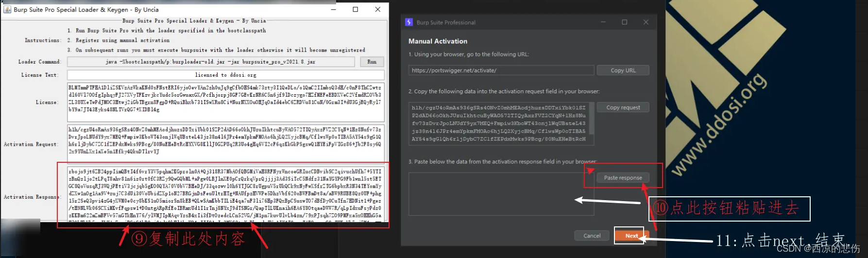
Task: Minimize the keygen window
Action: [x=333, y=9]
